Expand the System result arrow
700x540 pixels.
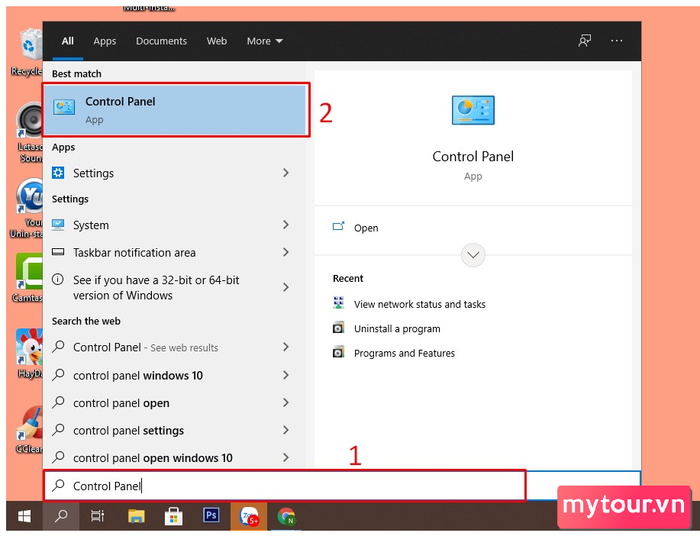click(286, 224)
